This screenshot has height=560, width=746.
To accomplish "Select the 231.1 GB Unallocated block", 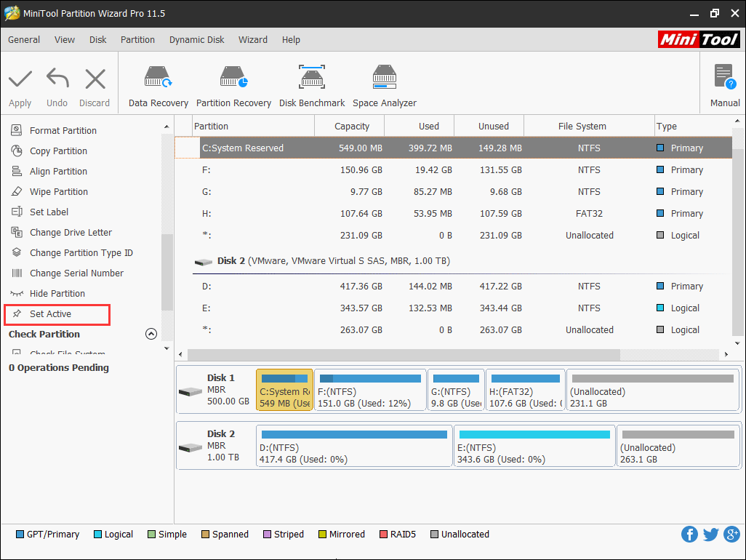I will coord(653,391).
